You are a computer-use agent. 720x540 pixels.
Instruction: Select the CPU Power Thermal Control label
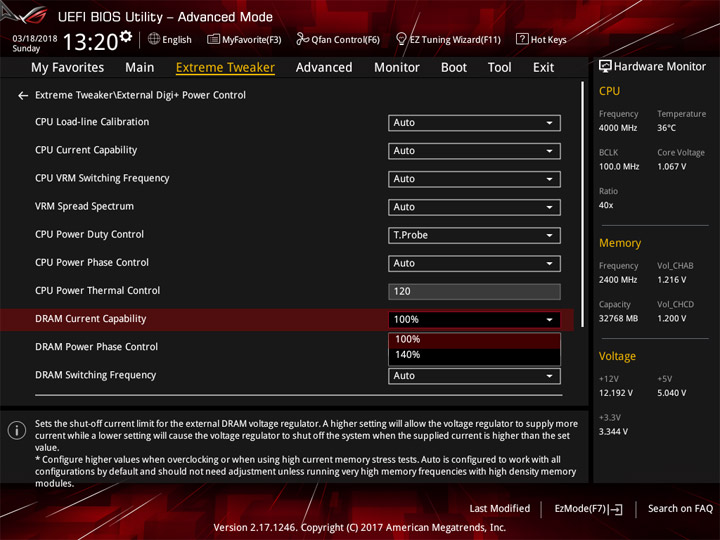coord(97,291)
